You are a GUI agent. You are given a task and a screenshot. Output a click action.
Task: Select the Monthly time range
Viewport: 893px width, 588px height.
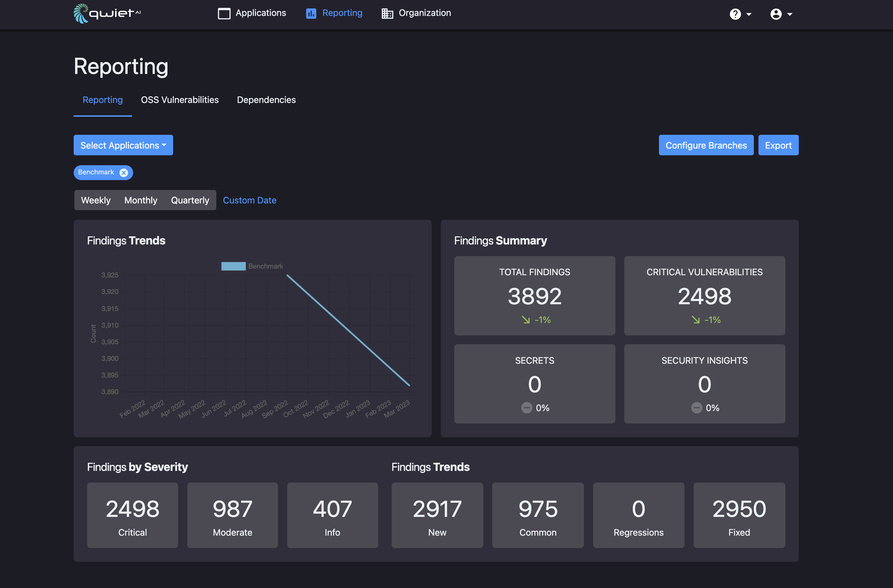[141, 200]
